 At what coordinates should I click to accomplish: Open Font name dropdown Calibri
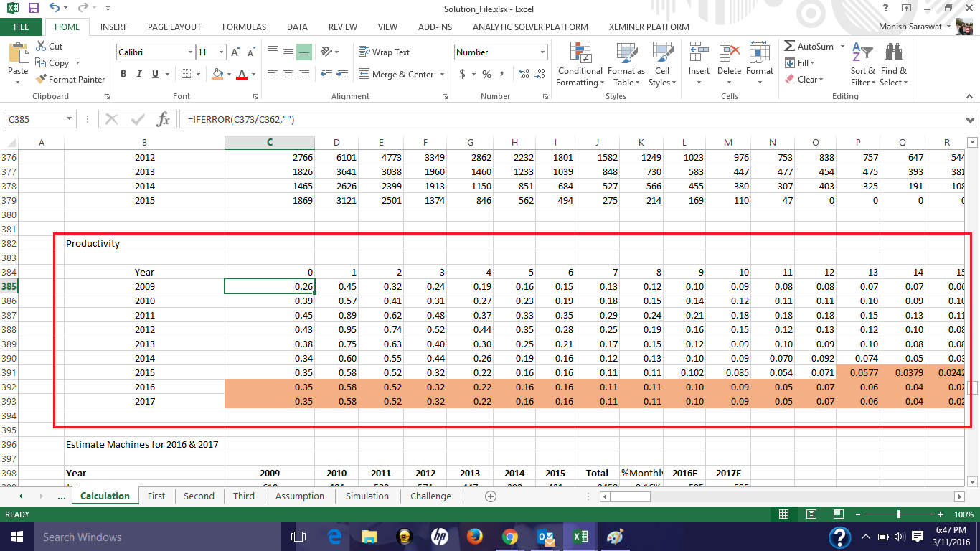click(190, 52)
